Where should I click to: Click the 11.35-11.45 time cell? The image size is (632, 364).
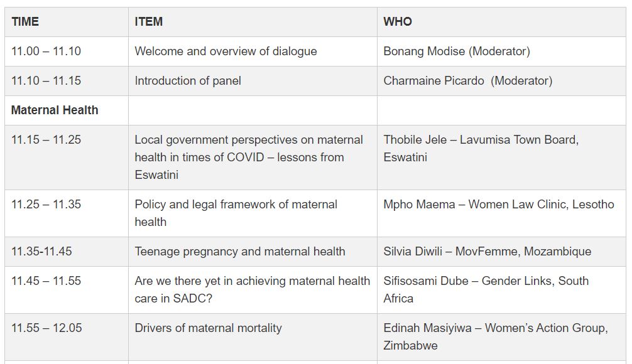(41, 252)
